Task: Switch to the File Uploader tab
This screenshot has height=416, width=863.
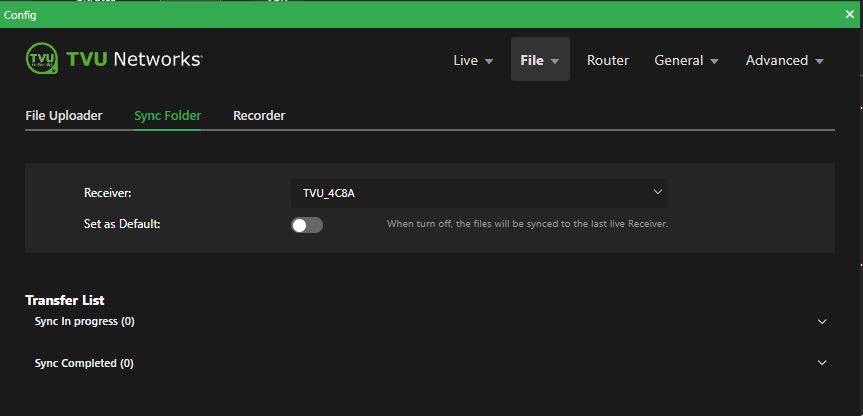Action: coord(64,116)
